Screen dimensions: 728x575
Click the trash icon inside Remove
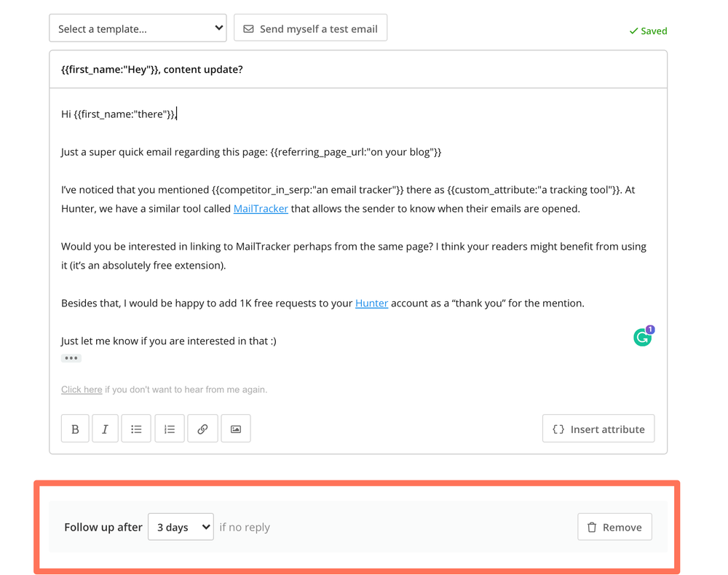593,526
